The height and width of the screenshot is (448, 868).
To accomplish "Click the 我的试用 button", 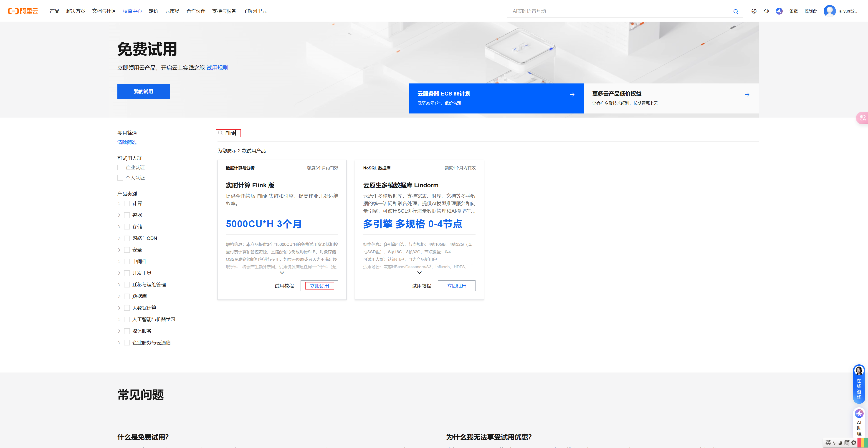I will click(x=143, y=91).
